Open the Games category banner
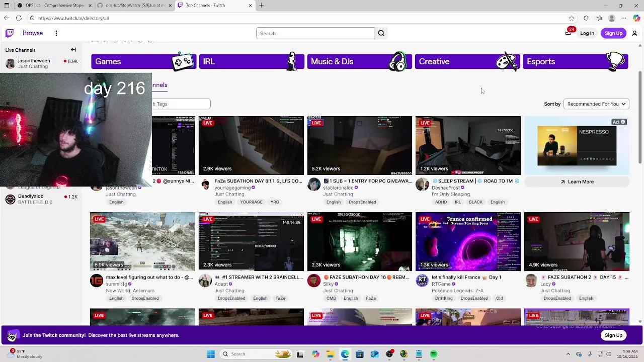The height and width of the screenshot is (362, 644). pos(143,61)
